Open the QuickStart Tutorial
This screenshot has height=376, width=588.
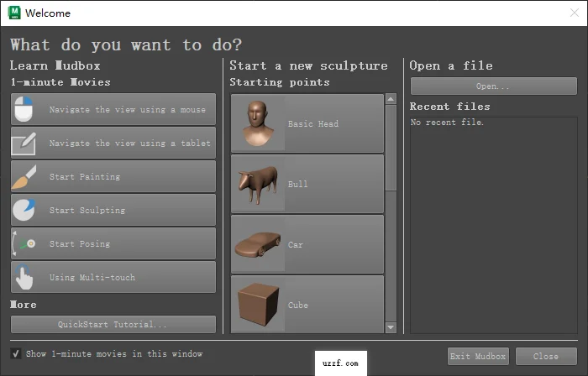pos(113,324)
